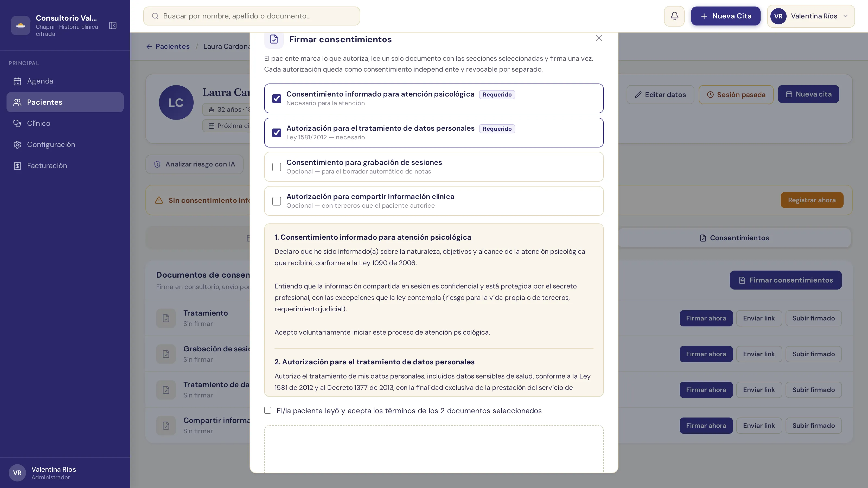Open Pacientes in the sidebar
Screen dimensions: 868x488
(x=65, y=102)
